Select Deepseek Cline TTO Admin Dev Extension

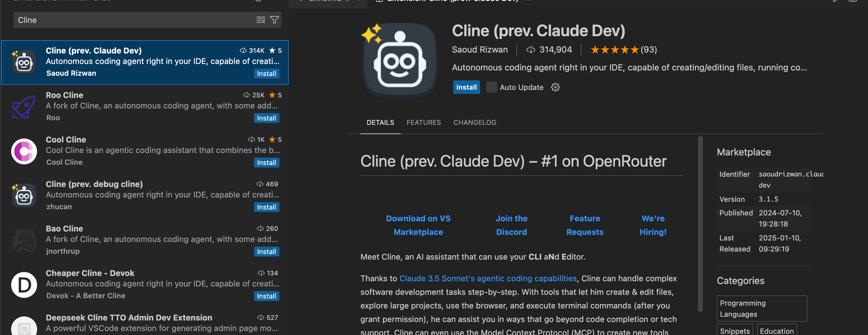pos(129,317)
